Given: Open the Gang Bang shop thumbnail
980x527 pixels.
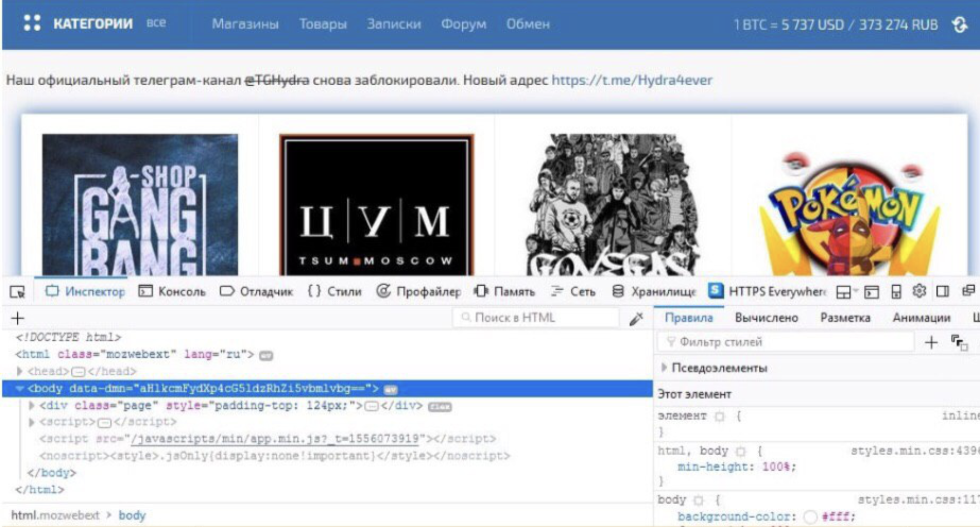Looking at the screenshot, I should (140, 204).
